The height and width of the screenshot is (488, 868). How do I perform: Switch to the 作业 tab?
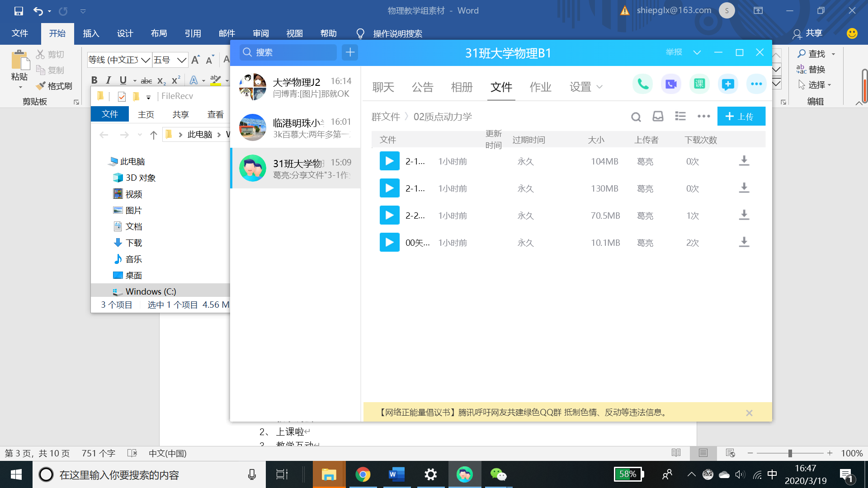click(540, 87)
